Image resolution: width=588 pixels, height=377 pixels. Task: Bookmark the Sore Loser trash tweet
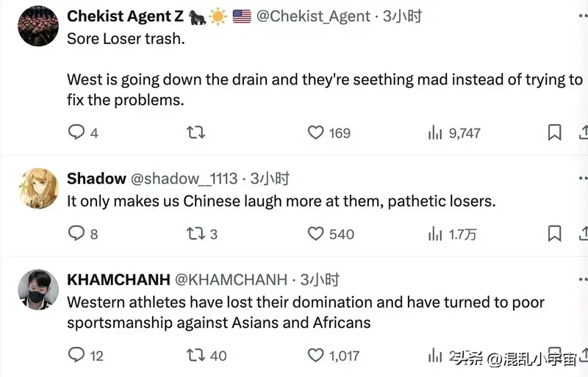point(554,132)
